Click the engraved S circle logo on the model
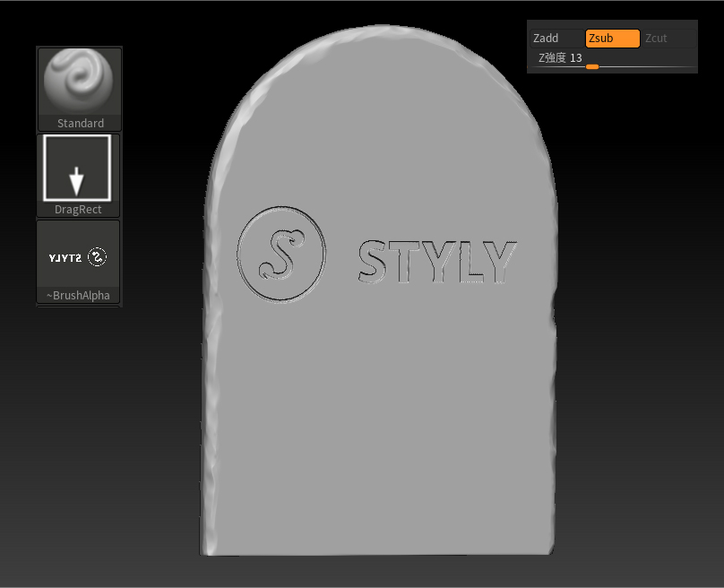This screenshot has width=724, height=588. tap(281, 254)
